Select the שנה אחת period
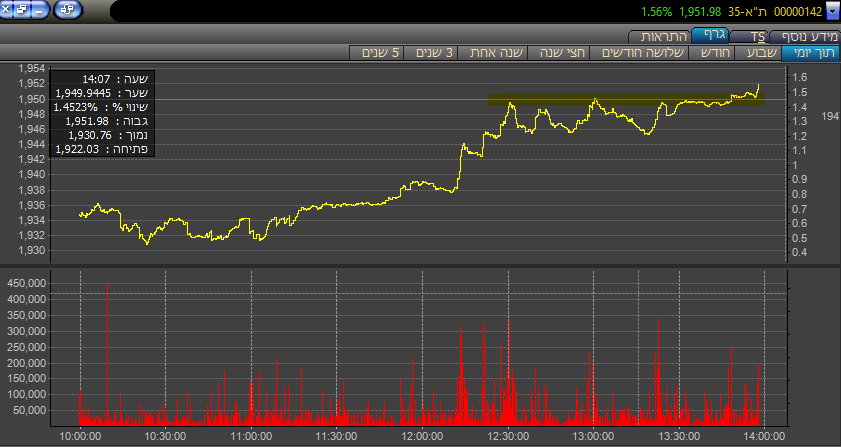841x447 pixels. pos(493,53)
